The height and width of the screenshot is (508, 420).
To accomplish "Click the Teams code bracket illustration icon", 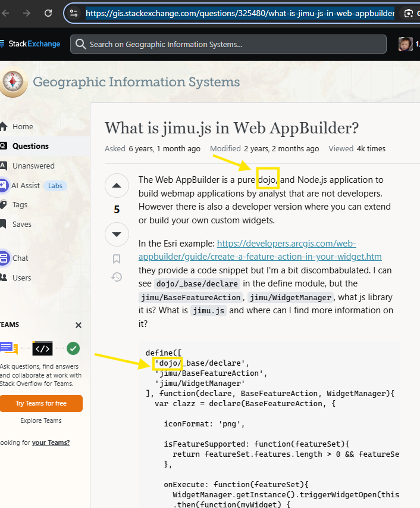I will (x=42, y=348).
